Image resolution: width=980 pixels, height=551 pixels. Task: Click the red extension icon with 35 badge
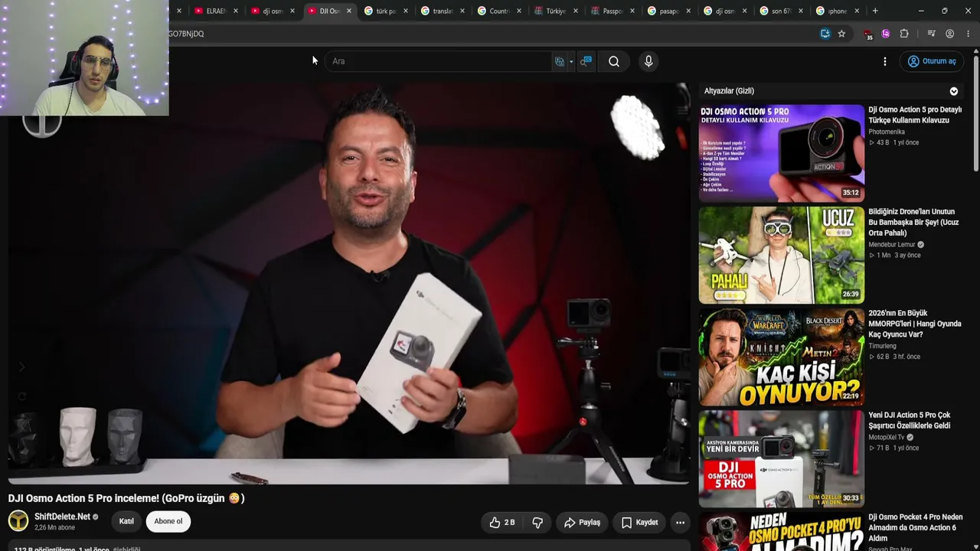click(867, 34)
